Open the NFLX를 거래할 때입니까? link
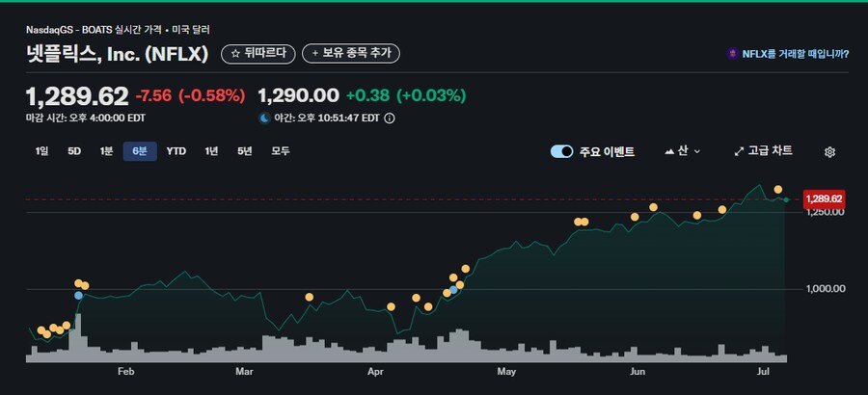This screenshot has height=395, width=868. point(795,54)
